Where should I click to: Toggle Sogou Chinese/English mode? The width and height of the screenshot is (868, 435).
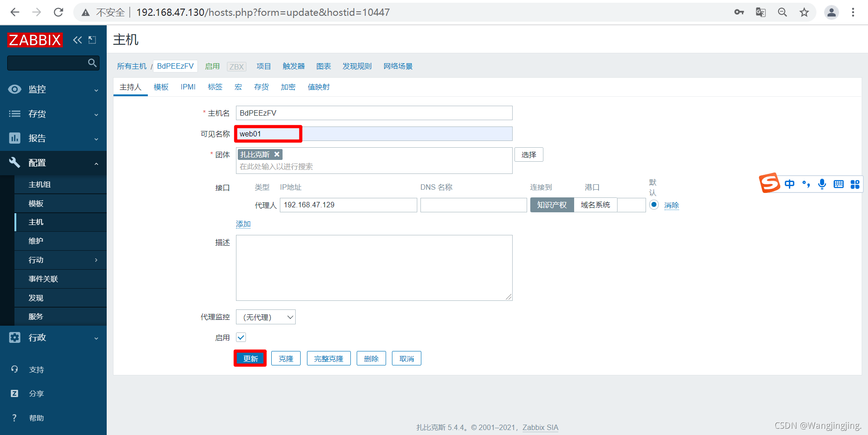790,184
